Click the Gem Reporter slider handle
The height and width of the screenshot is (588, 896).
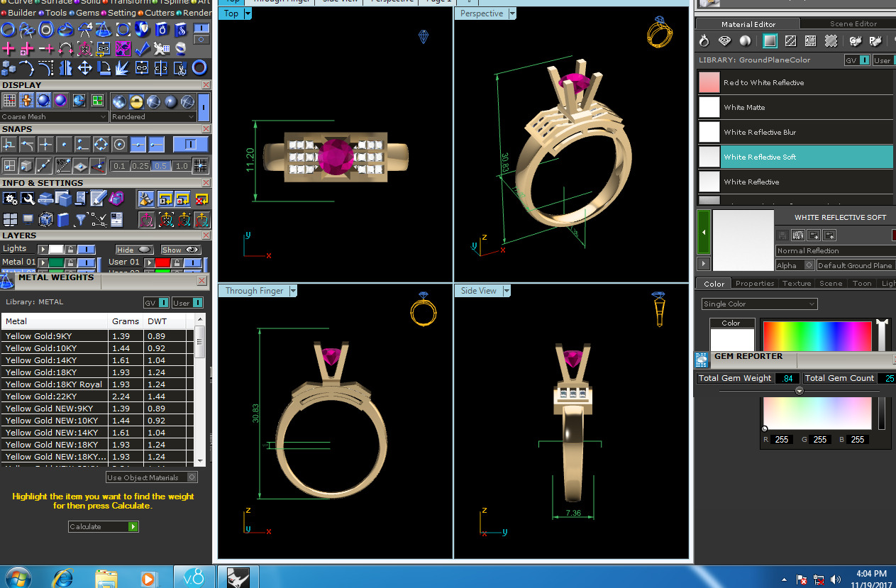point(800,391)
